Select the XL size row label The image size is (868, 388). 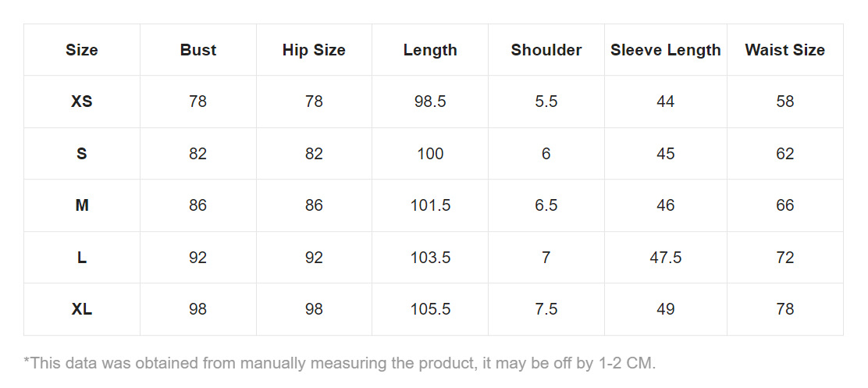[82, 309]
